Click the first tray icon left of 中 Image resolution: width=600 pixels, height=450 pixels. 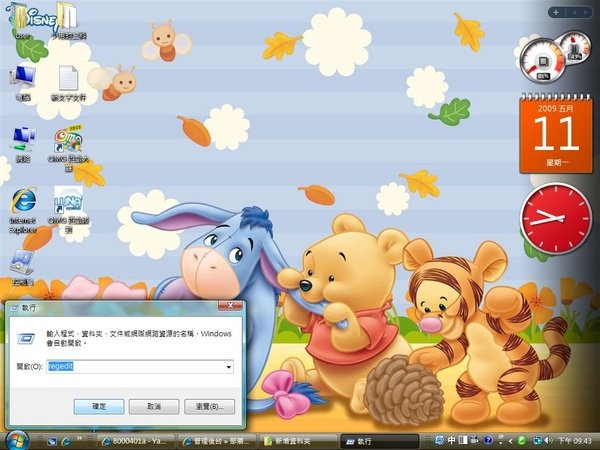pyautogui.click(x=439, y=440)
